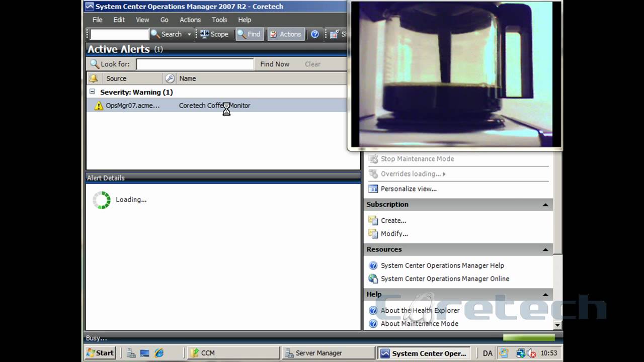This screenshot has width=644, height=362.
Task: Click the Show Desktop quick launch icon
Action: 145,353
